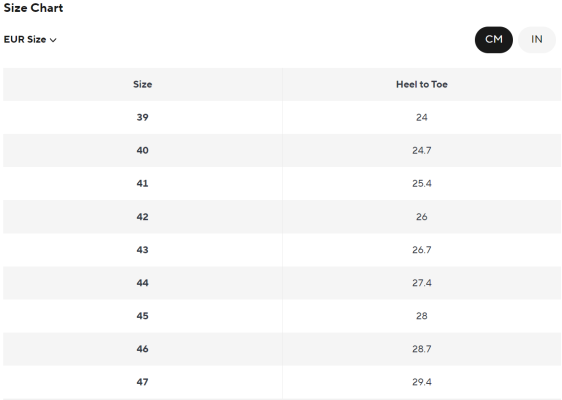
Task: Select size 40 row
Action: (282, 150)
